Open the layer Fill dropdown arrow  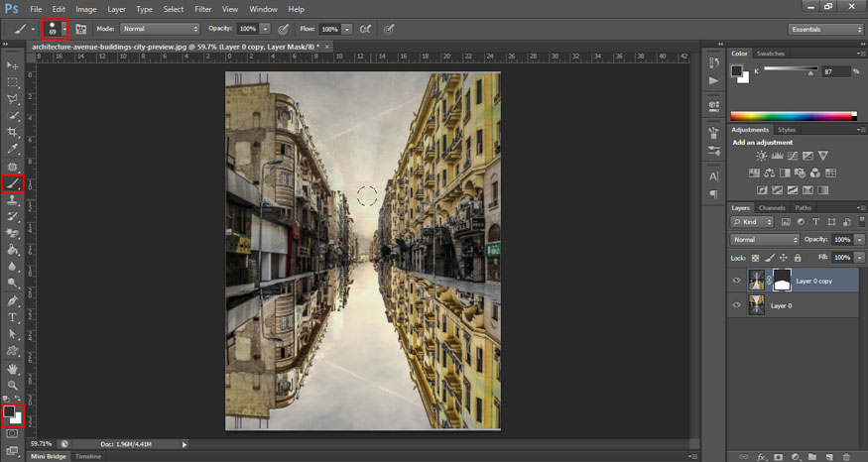click(x=860, y=258)
